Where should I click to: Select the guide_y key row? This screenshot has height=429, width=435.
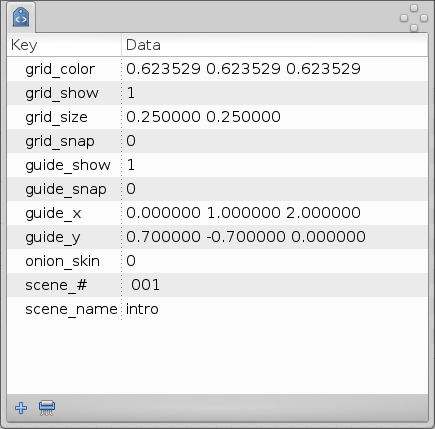coord(217,237)
